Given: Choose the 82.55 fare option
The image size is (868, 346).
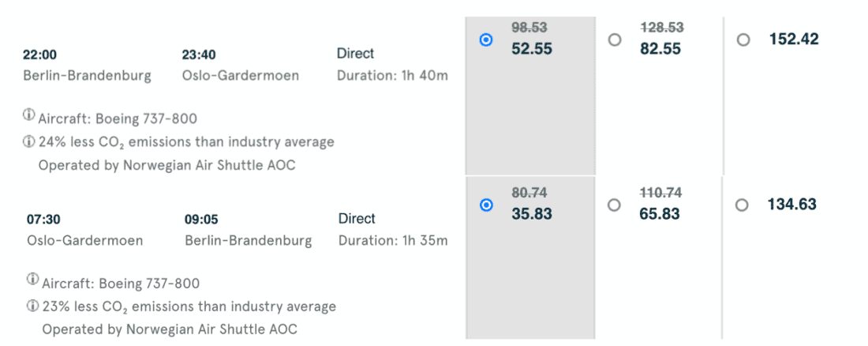Looking at the screenshot, I should (615, 39).
